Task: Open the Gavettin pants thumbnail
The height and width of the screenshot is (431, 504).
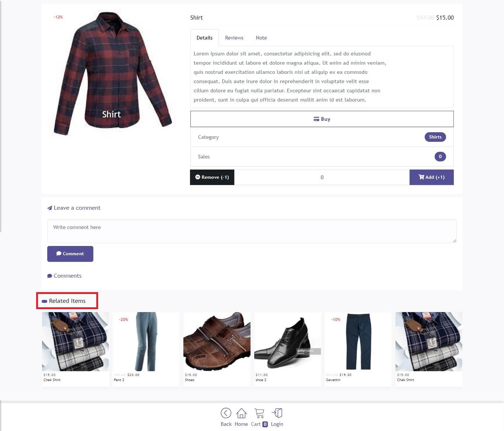Action: click(x=358, y=342)
